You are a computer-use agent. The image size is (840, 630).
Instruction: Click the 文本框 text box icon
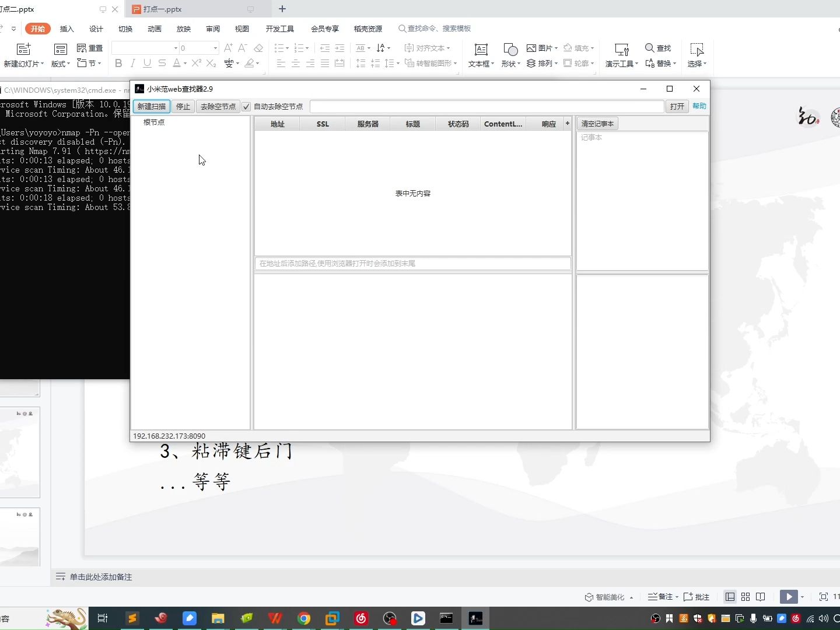pyautogui.click(x=481, y=49)
